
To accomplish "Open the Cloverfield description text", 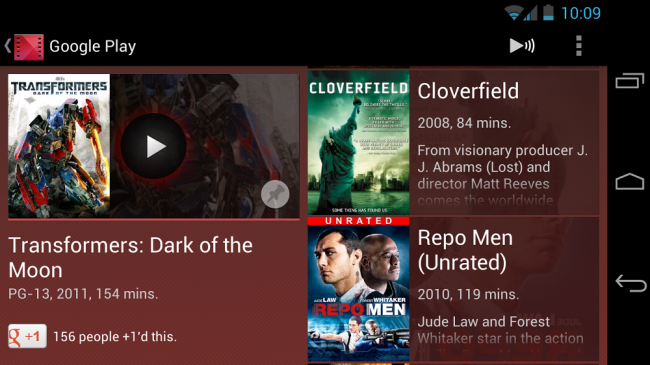I will pyautogui.click(x=502, y=175).
